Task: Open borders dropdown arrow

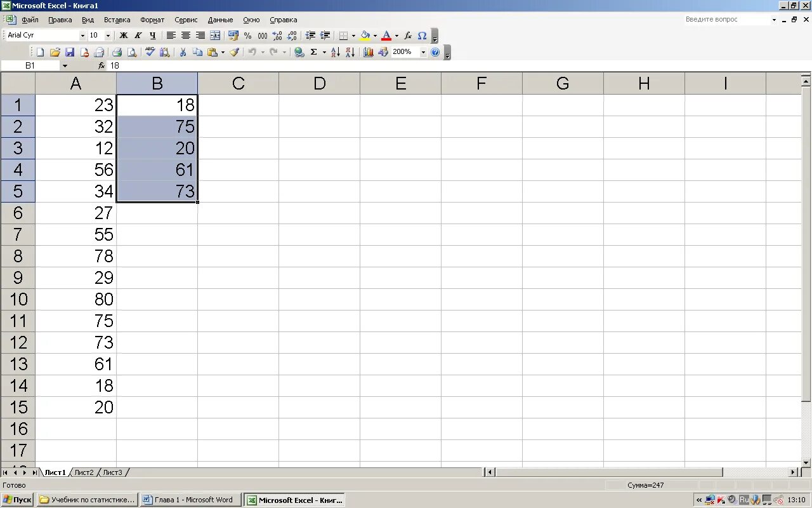Action: pos(353,36)
